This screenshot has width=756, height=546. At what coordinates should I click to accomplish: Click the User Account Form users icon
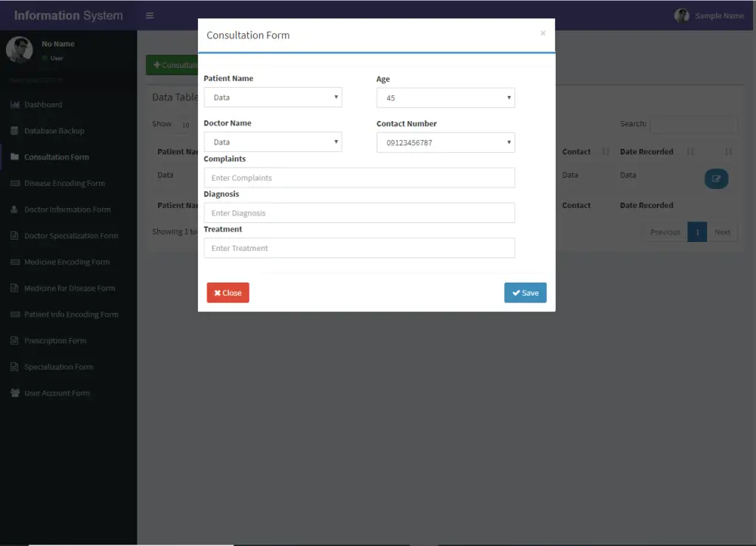15,393
